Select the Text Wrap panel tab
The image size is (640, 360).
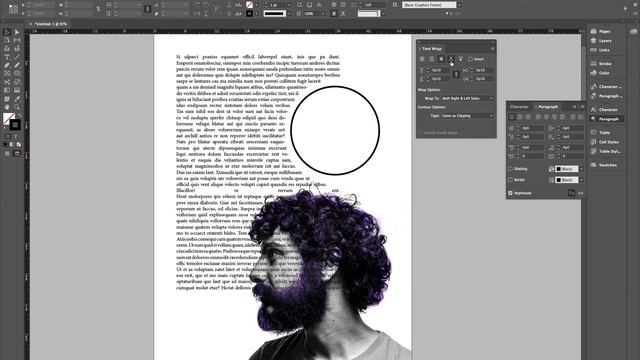tap(431, 49)
